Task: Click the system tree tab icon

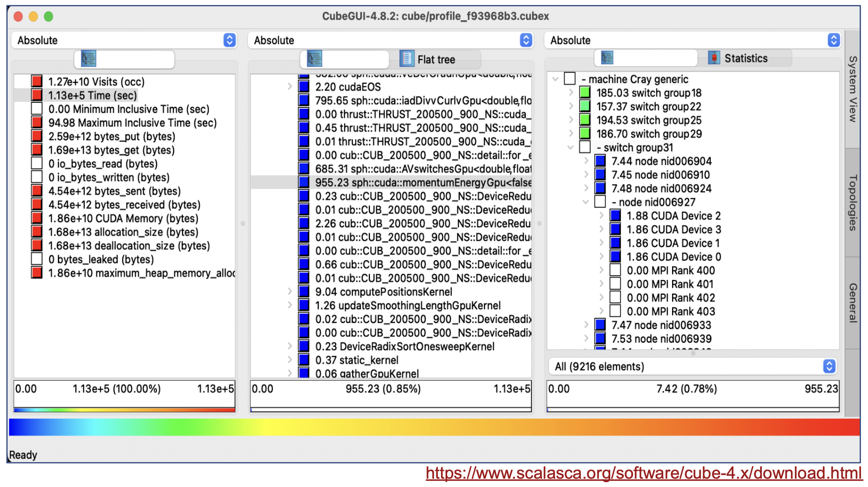Action: click(607, 57)
